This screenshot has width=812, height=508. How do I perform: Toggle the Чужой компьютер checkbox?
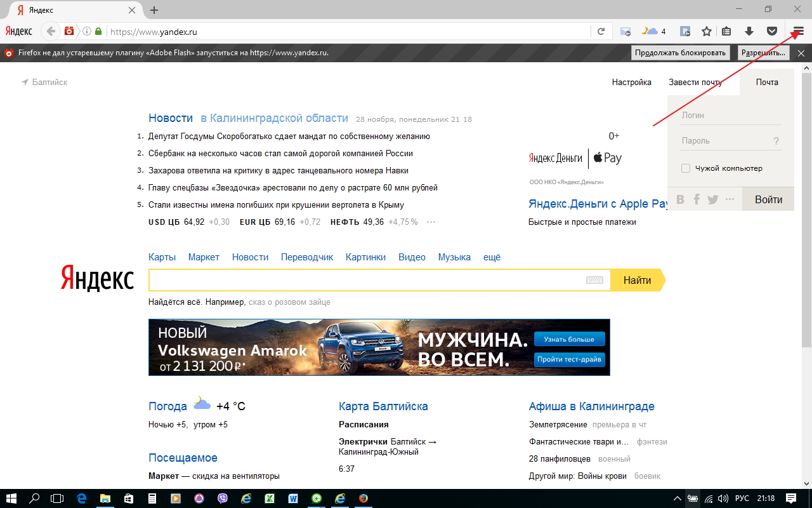click(x=686, y=168)
